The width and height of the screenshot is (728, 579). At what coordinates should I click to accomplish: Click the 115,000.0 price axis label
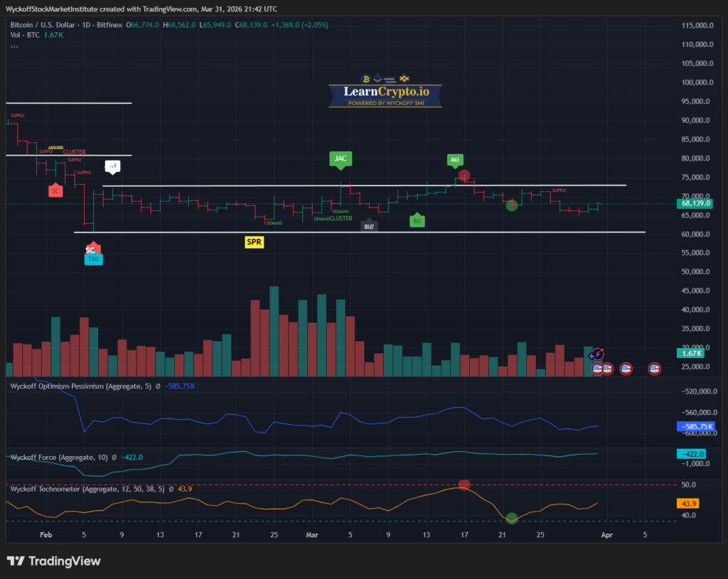697,26
